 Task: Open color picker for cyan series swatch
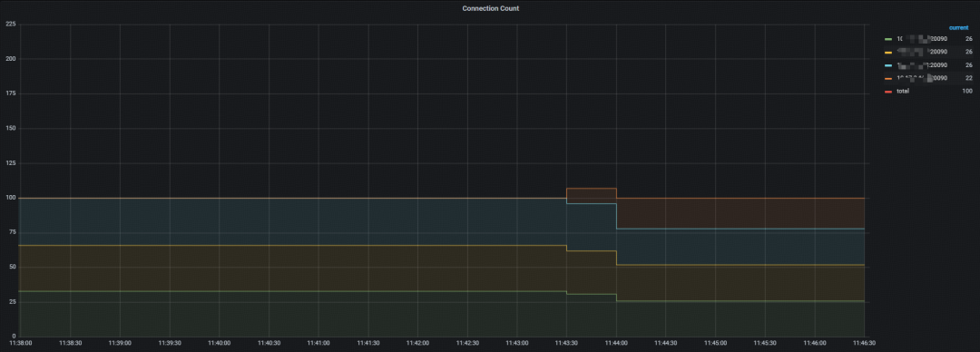[888, 65]
